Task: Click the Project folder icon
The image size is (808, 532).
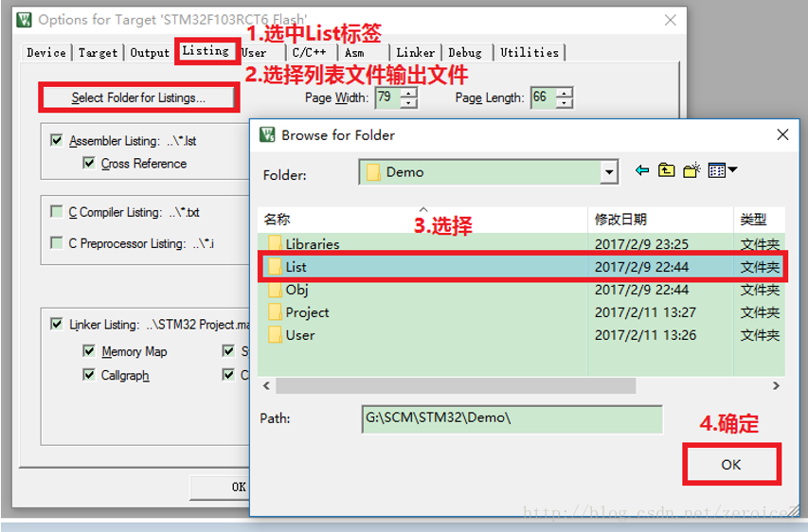Action: click(x=275, y=312)
